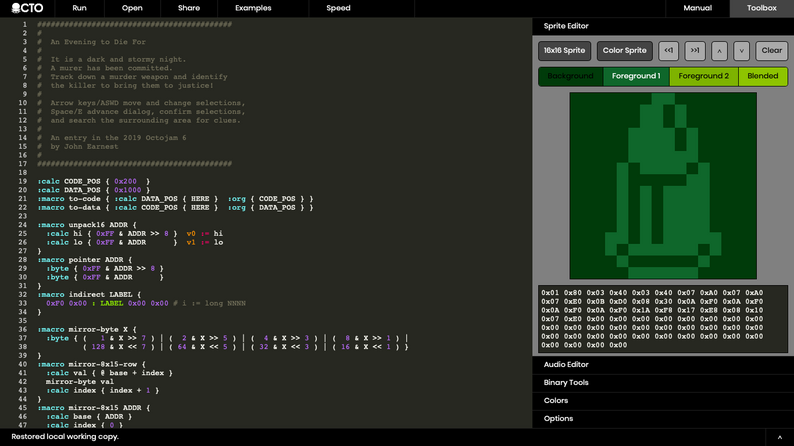Choose the Foreground 2 color option

[704, 76]
